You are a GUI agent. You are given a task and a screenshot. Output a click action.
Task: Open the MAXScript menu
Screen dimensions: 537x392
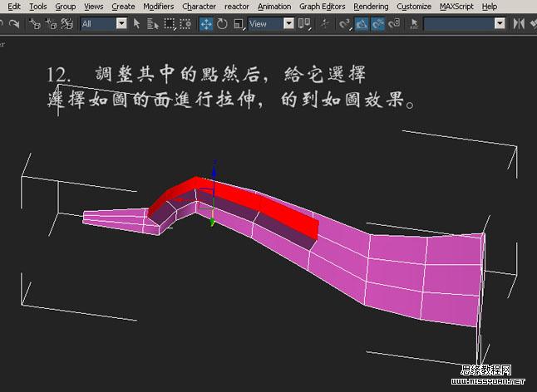[x=456, y=7]
